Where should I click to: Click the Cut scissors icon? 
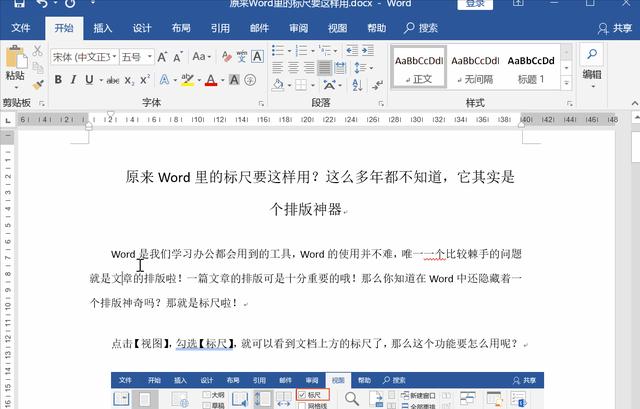pyautogui.click(x=38, y=51)
